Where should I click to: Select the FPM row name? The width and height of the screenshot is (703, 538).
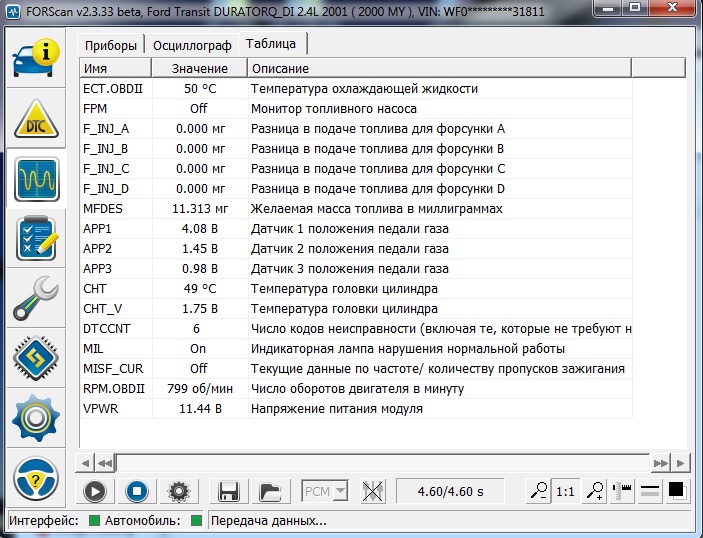pos(95,108)
